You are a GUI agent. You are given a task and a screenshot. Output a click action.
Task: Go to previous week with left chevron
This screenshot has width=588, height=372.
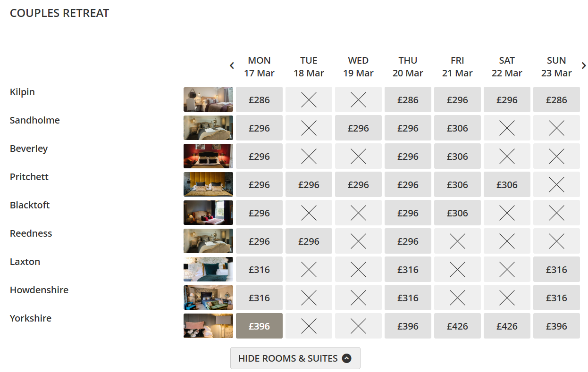pos(232,66)
